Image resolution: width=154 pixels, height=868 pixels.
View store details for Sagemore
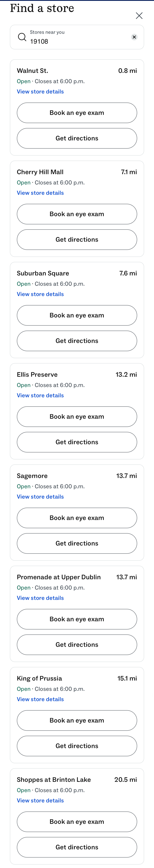[40, 496]
